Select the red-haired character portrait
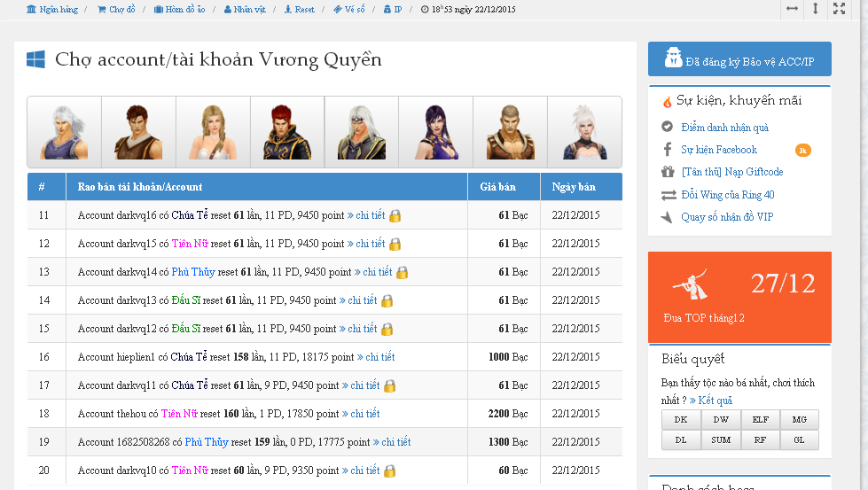 (287, 132)
